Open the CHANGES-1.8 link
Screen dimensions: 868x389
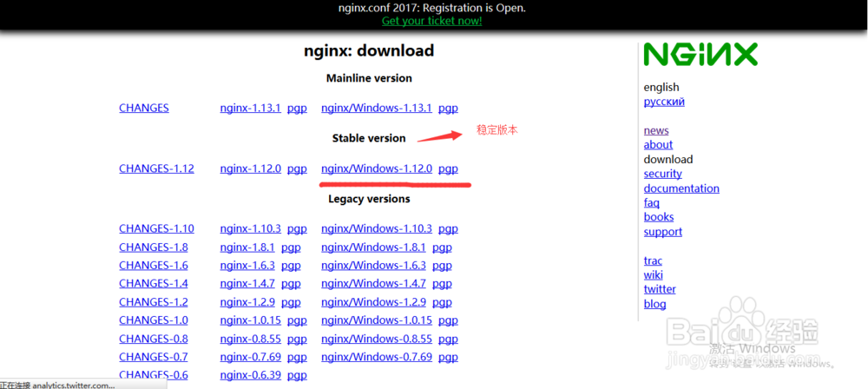click(x=154, y=247)
